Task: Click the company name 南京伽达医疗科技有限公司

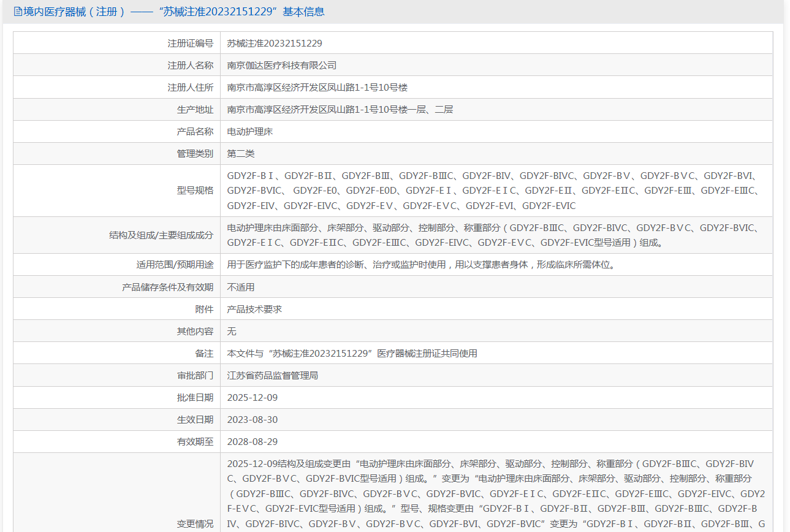Action: point(282,66)
